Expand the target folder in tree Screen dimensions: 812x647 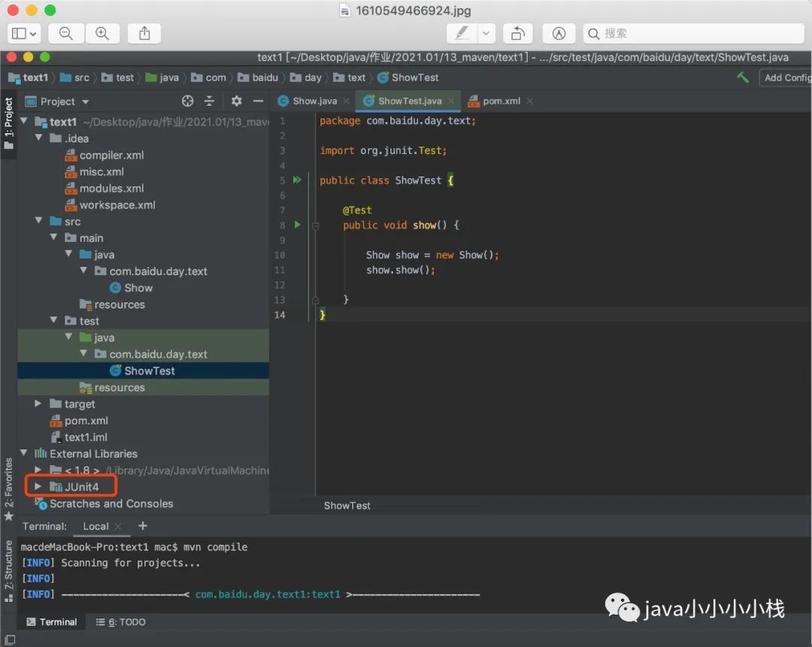(38, 404)
